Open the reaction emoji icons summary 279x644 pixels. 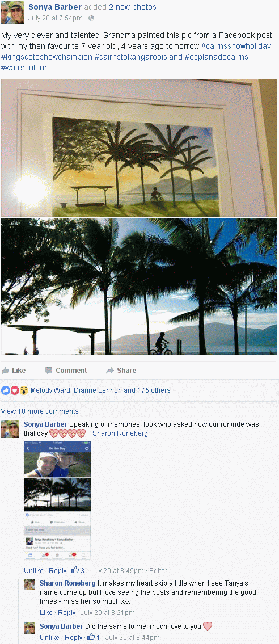click(14, 390)
